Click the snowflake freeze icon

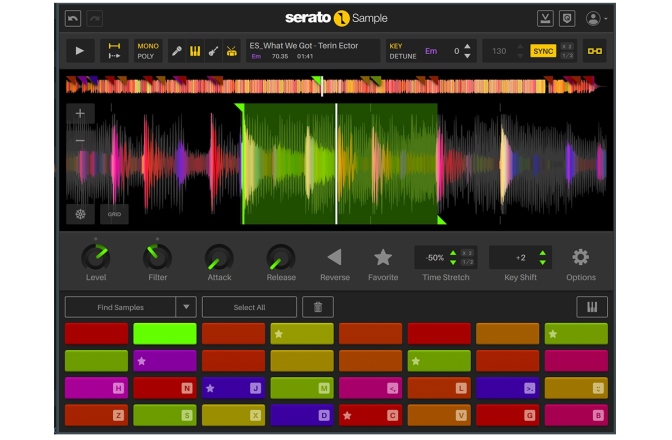(80, 214)
